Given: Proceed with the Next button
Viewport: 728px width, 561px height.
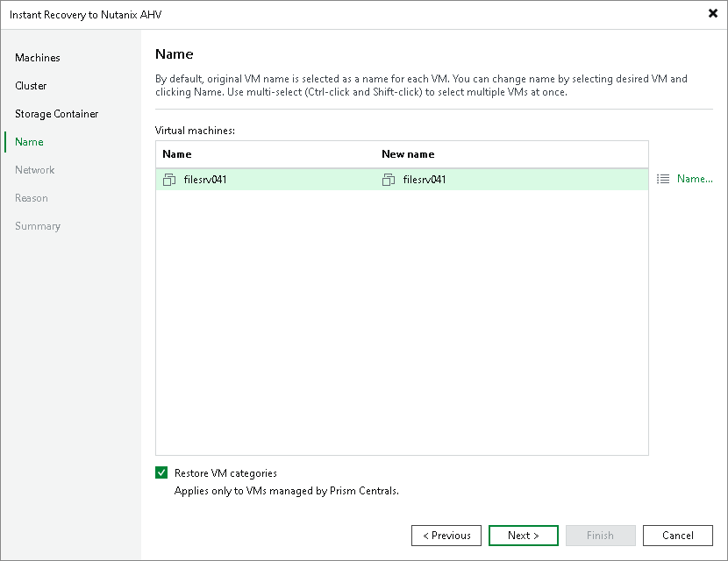Looking at the screenshot, I should pos(524,536).
